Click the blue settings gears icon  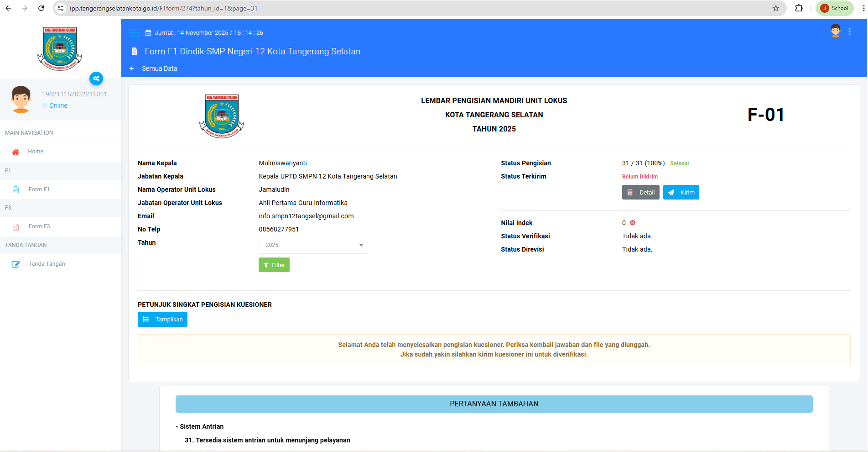coord(96,79)
